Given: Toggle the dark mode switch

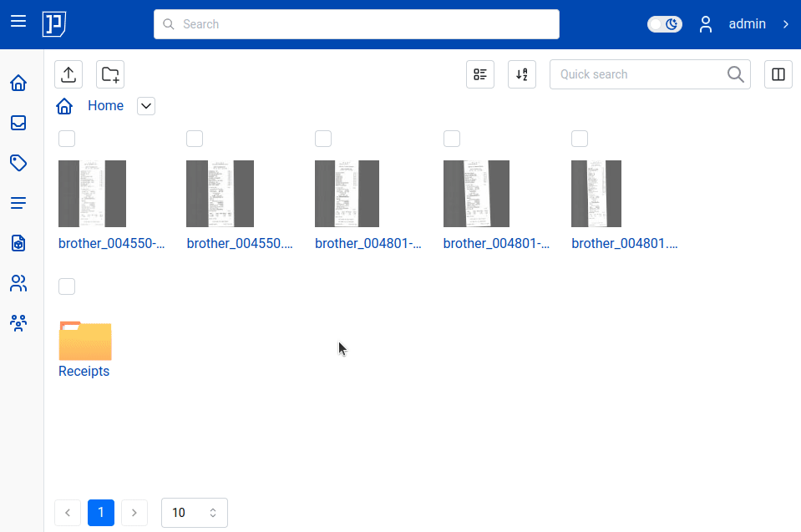Looking at the screenshot, I should point(664,24).
